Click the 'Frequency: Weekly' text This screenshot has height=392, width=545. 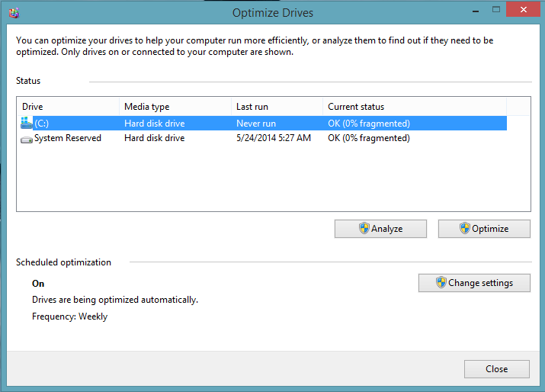click(x=70, y=316)
